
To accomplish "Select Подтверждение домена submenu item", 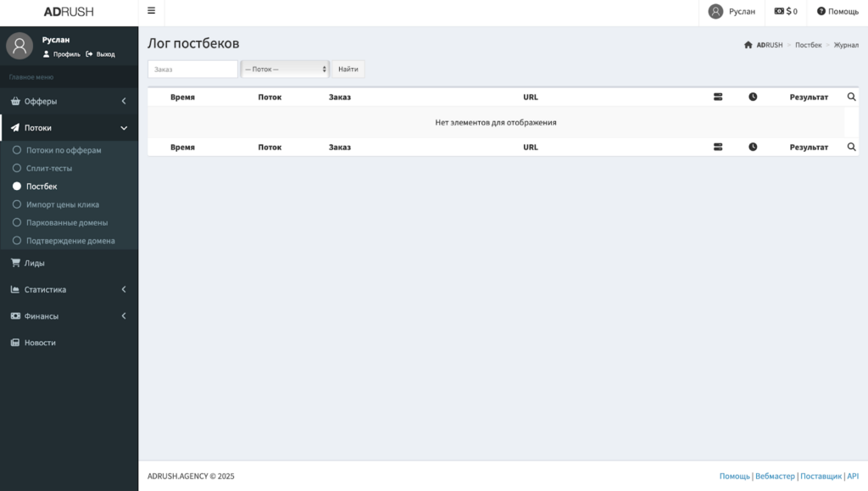I will click(70, 241).
